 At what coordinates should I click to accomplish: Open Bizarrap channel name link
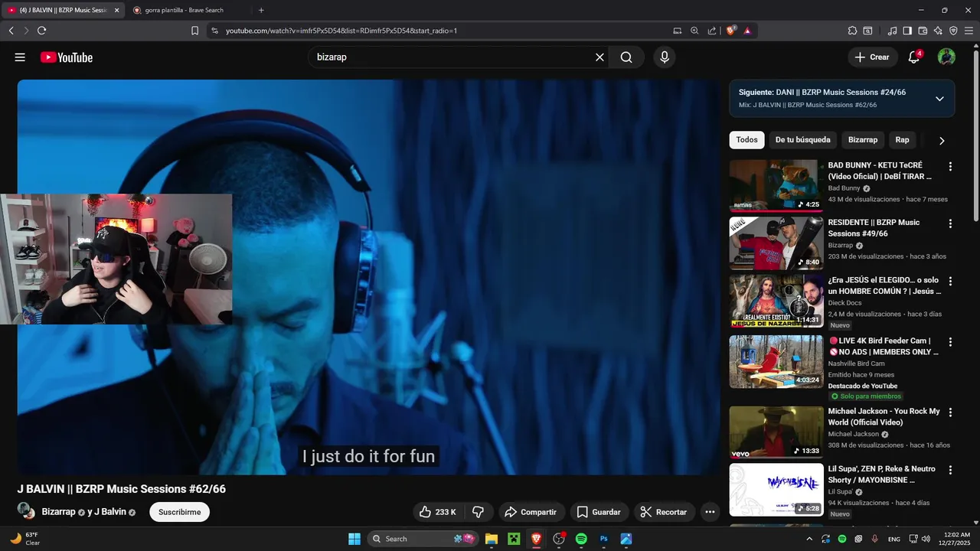tap(59, 512)
